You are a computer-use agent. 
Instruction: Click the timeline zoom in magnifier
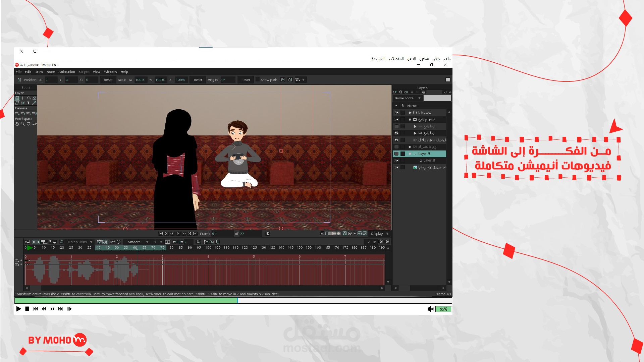coord(387,242)
